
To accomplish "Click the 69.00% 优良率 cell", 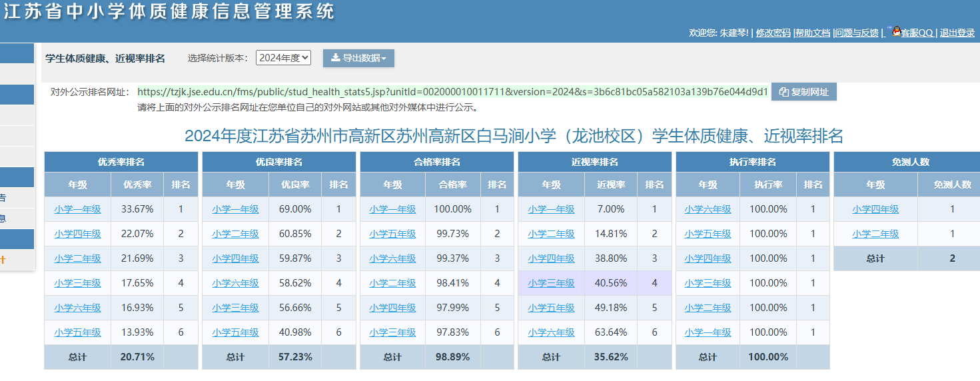I will pyautogui.click(x=295, y=209).
